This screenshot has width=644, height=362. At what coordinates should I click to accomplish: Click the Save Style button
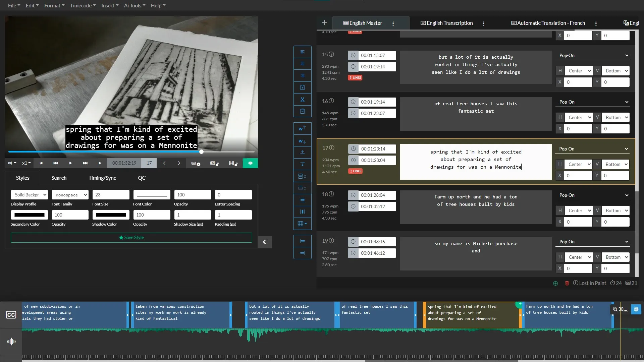[131, 237]
